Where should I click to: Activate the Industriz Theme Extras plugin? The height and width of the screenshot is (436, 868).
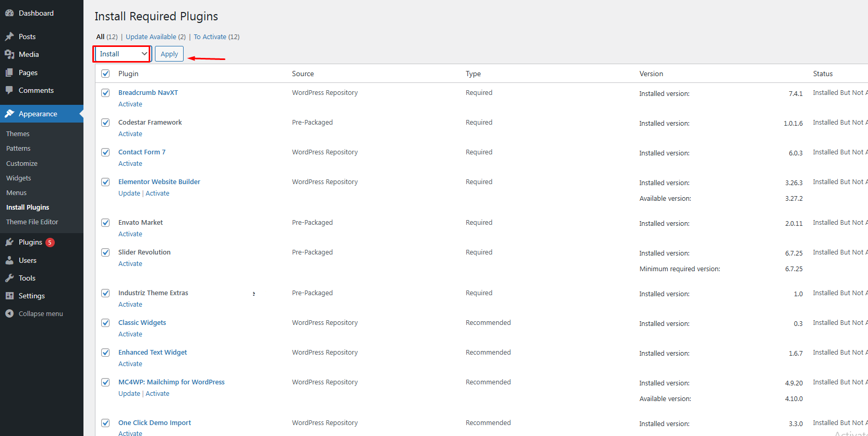coord(130,305)
